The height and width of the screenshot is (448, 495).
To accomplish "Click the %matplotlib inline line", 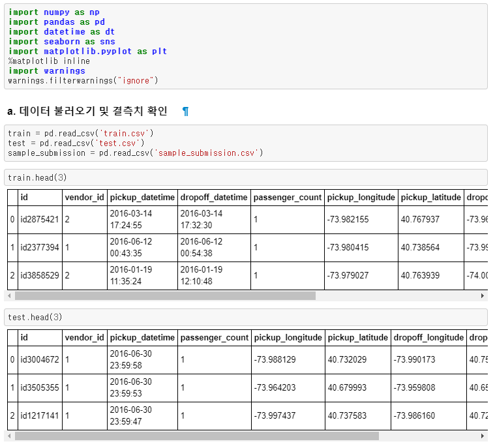I will (x=49, y=61).
